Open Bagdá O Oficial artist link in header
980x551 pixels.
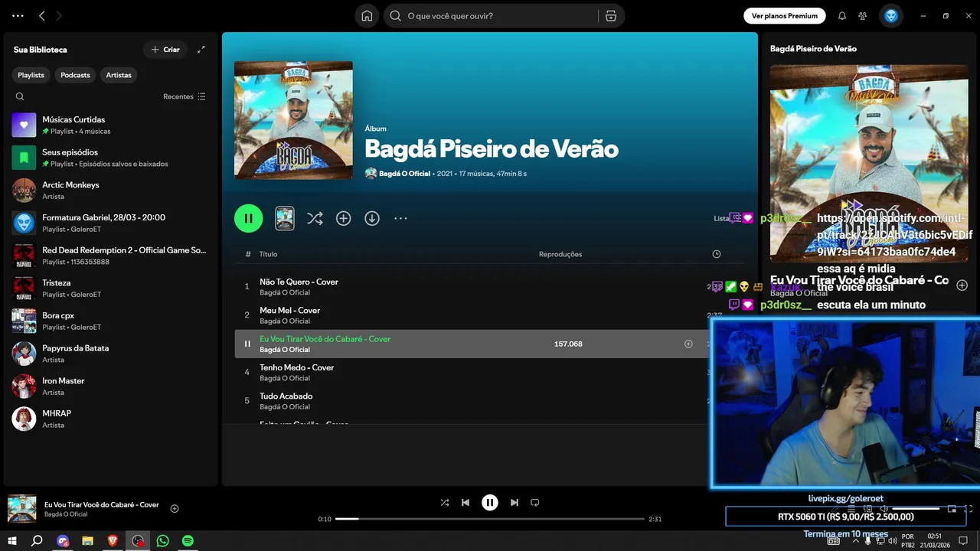pos(404,174)
